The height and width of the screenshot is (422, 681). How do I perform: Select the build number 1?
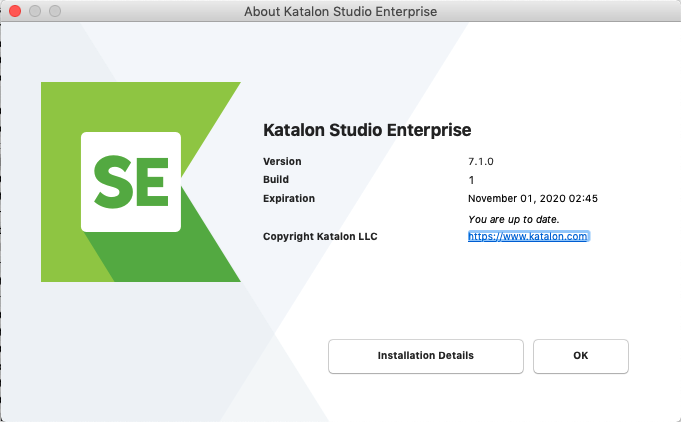coord(471,180)
